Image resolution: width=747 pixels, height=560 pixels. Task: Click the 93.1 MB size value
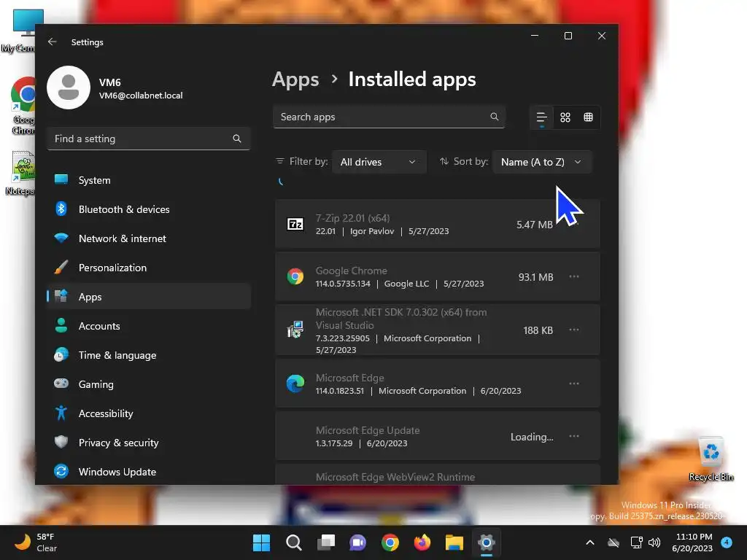[535, 276]
